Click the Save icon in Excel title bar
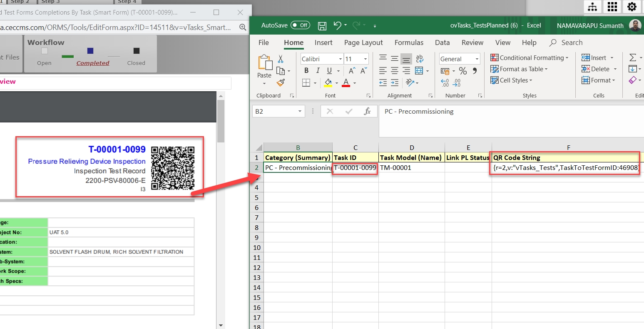644x329 pixels. click(x=322, y=26)
